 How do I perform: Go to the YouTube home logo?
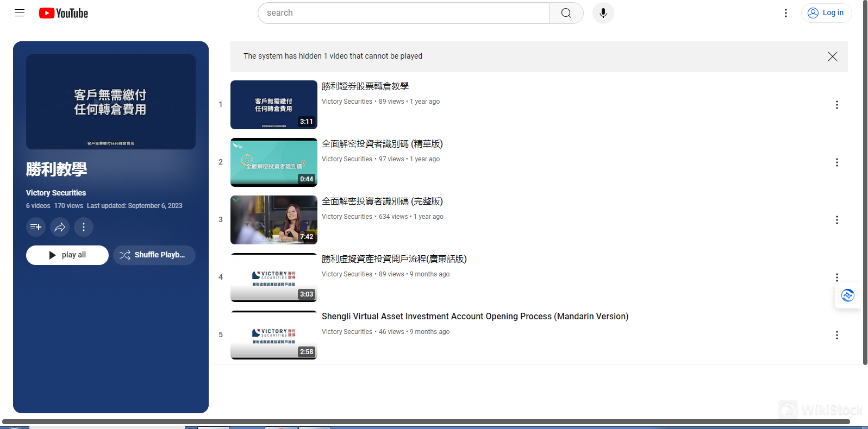(64, 13)
